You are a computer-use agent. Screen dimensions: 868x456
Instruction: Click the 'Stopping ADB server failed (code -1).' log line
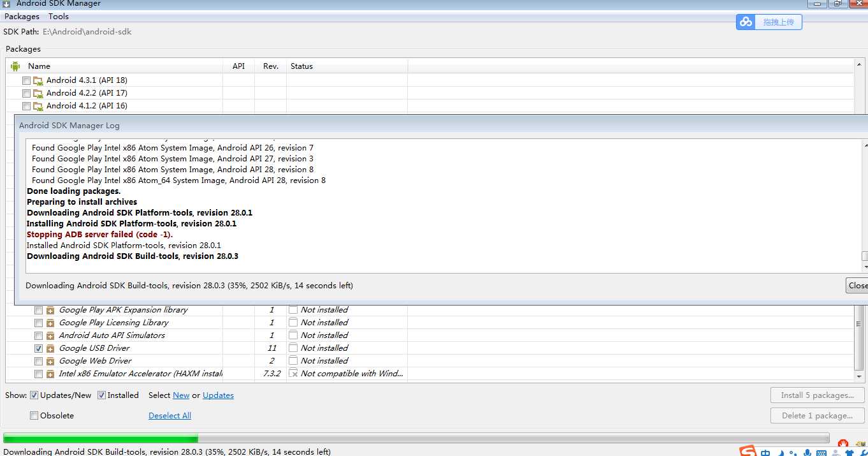(x=99, y=235)
